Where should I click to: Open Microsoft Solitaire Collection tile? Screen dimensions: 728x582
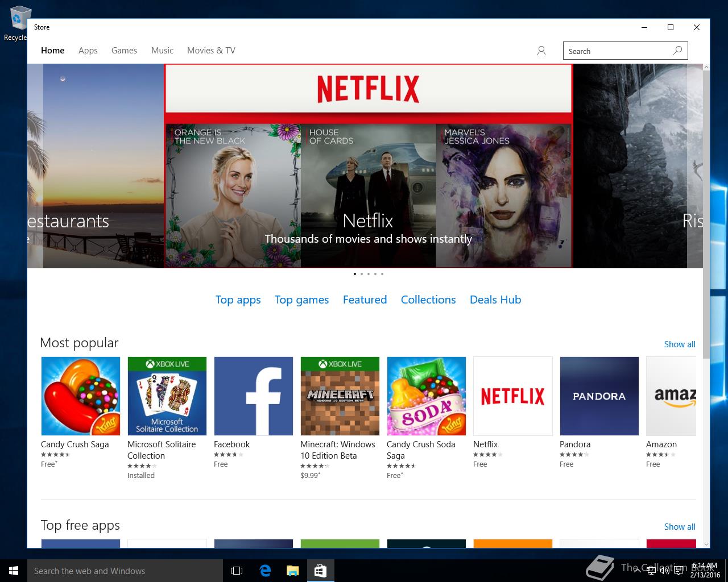167,396
